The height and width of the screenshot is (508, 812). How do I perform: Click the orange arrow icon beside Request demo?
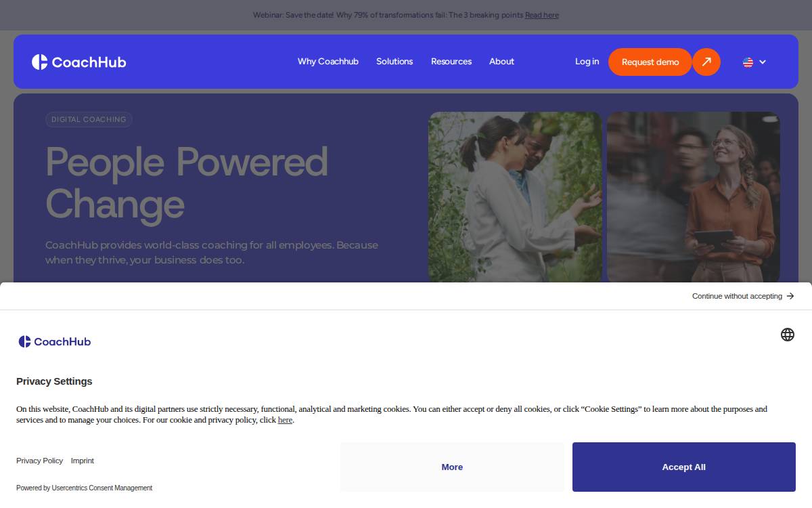706,62
